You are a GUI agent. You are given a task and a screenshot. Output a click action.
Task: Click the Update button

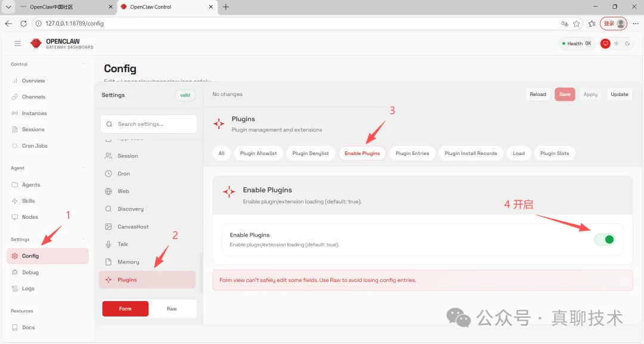click(x=619, y=94)
